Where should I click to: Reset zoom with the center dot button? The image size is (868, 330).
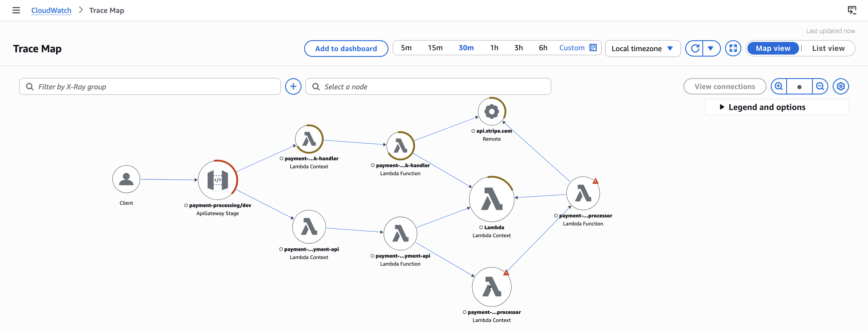(799, 87)
